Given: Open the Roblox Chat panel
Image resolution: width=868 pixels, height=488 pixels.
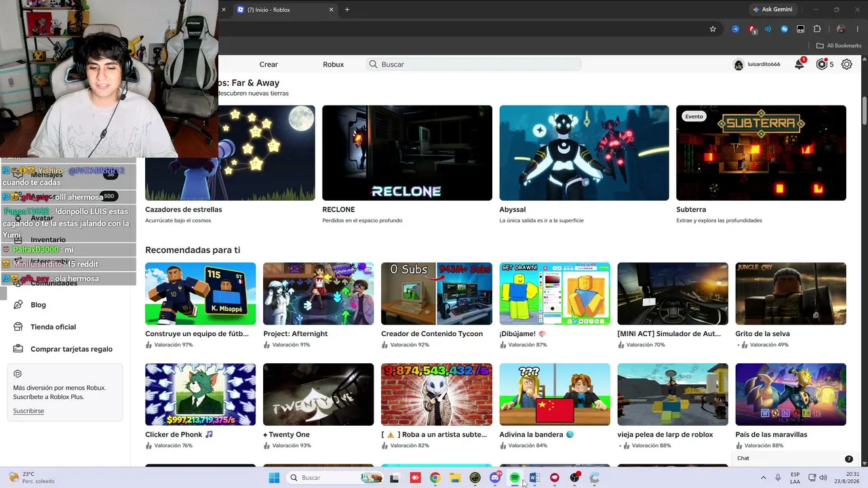Looking at the screenshot, I should (795, 458).
